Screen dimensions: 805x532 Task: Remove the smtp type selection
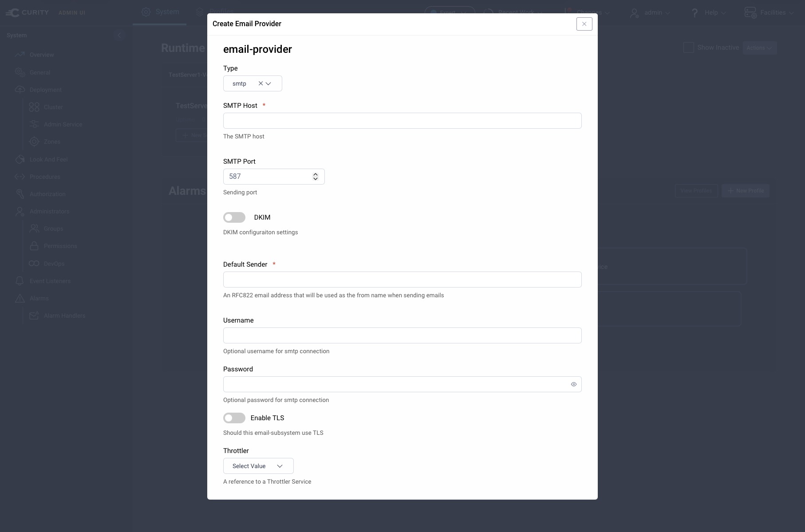click(x=260, y=83)
